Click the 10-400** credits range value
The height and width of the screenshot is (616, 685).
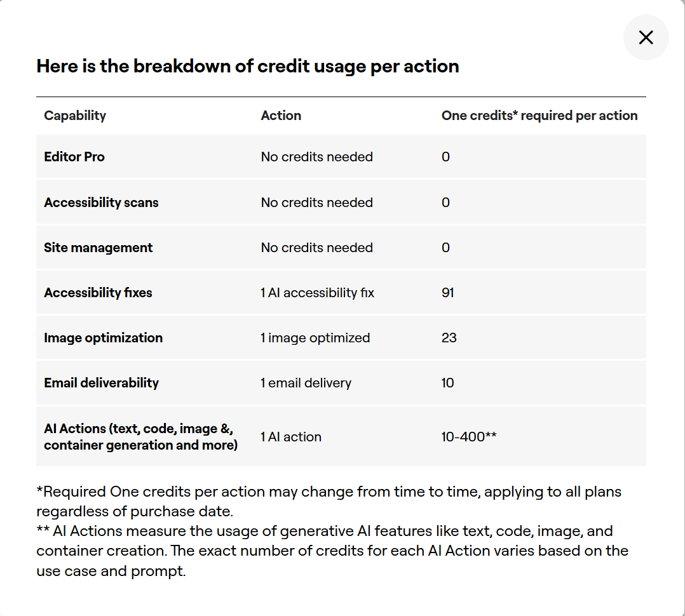point(469,437)
